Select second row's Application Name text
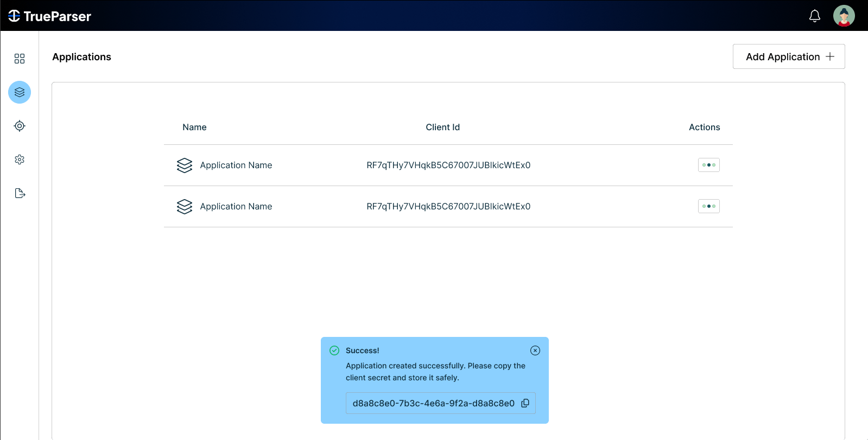 point(236,206)
